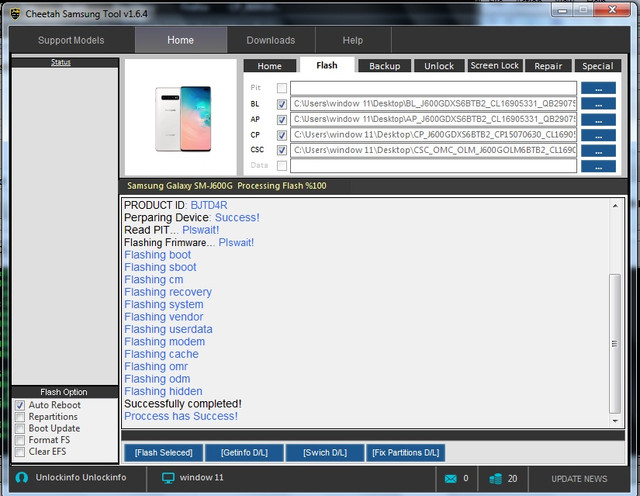Click the "Successfully completed!" log line
Image resolution: width=640 pixels, height=496 pixels.
pyautogui.click(x=183, y=404)
